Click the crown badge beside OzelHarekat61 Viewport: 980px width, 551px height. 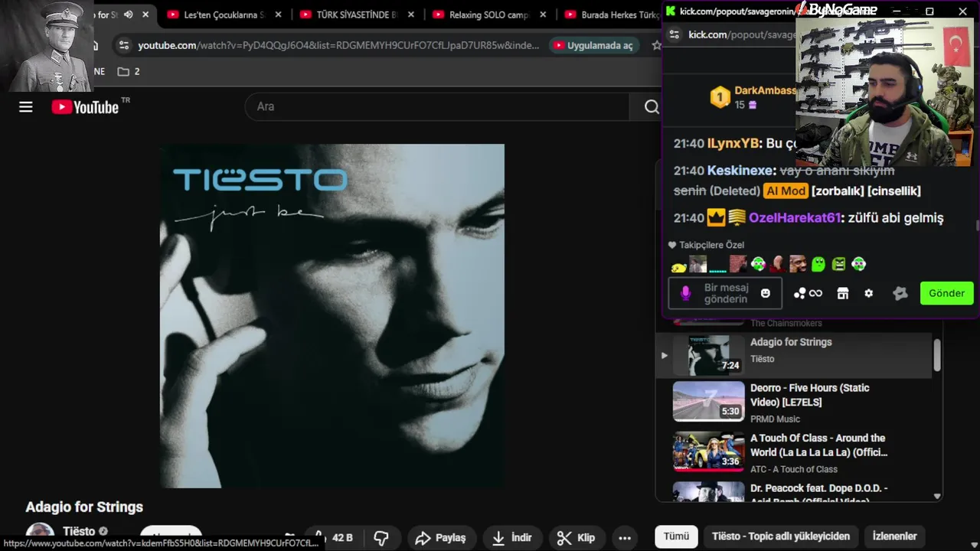[x=716, y=218]
